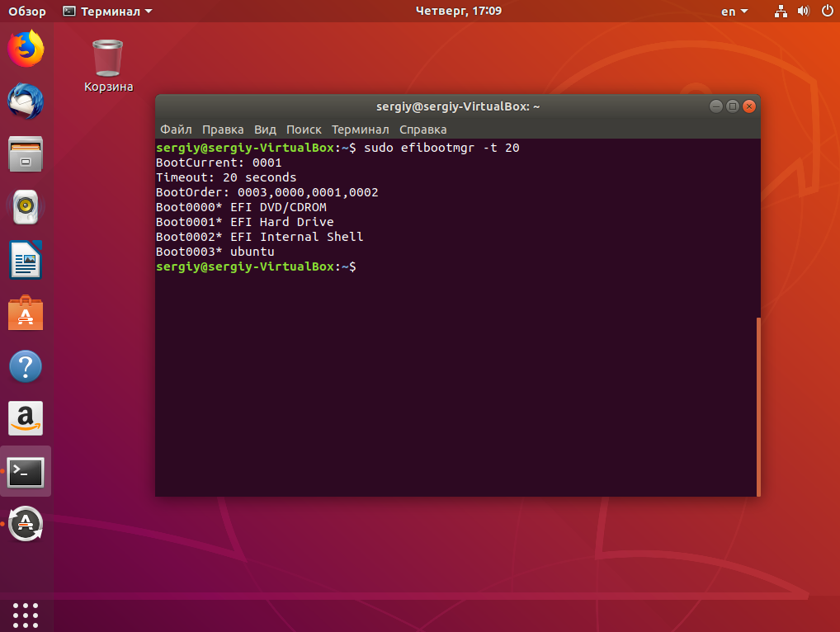Open the Правка menu

click(223, 130)
